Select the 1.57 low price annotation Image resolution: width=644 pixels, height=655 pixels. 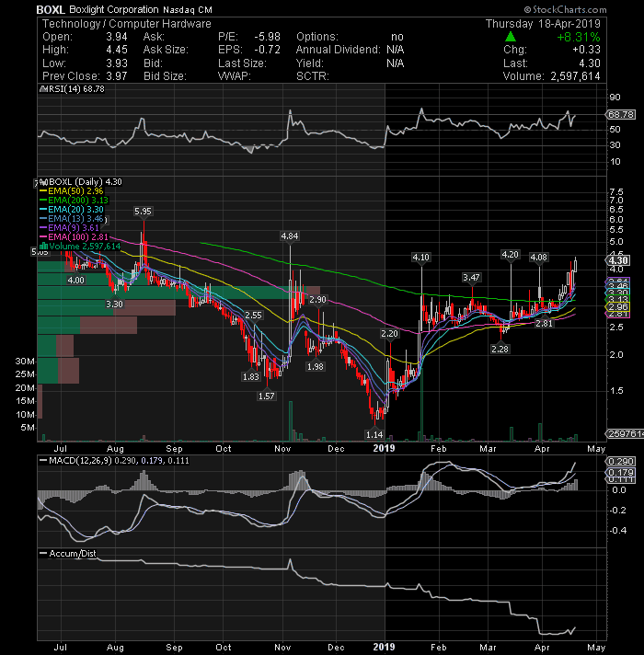[x=267, y=396]
